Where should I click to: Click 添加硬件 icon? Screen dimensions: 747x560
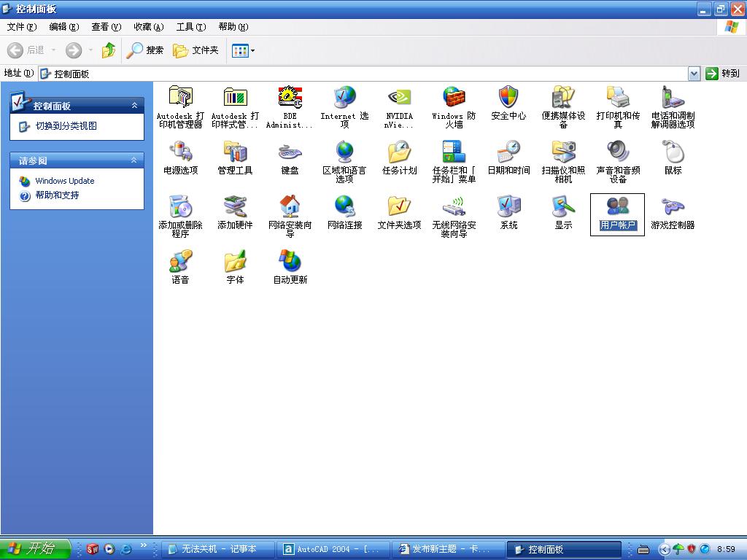(236, 206)
